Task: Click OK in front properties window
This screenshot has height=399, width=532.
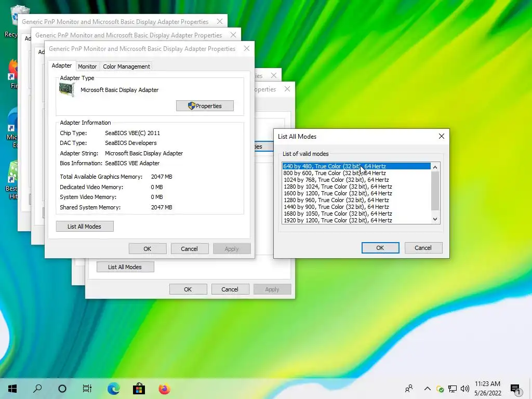Action: [147, 249]
